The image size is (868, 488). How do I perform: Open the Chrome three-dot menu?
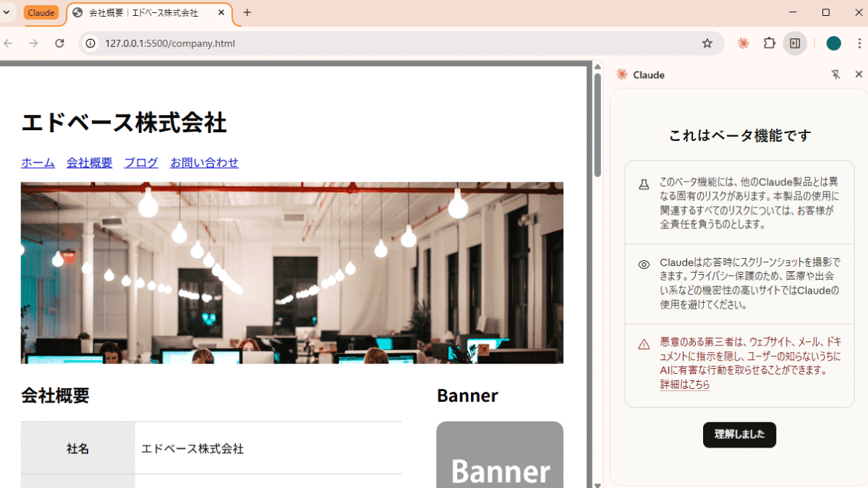(x=859, y=43)
